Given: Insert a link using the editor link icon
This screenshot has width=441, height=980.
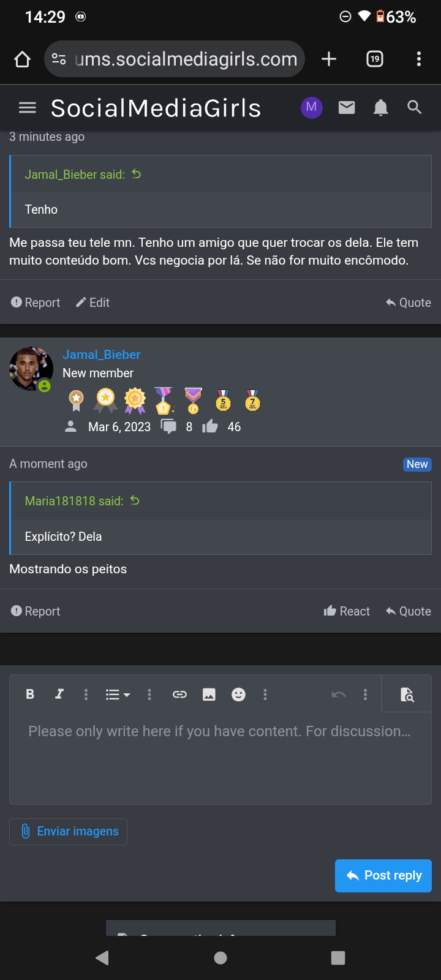Looking at the screenshot, I should click(179, 694).
